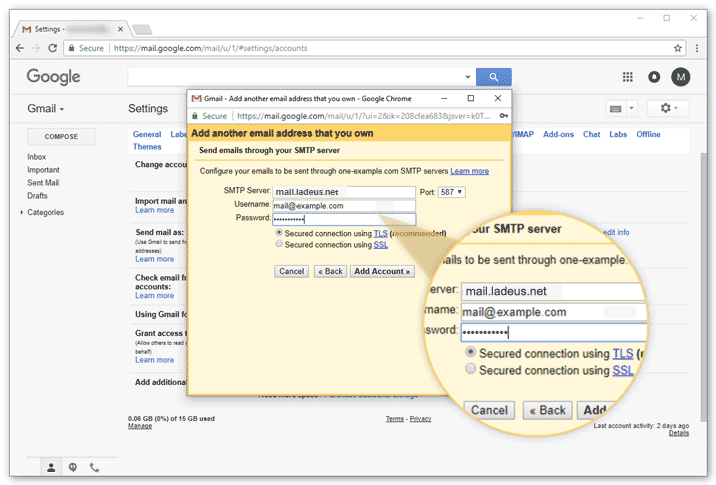Switch to the General settings tab
The width and height of the screenshot is (716, 485).
pyautogui.click(x=146, y=134)
